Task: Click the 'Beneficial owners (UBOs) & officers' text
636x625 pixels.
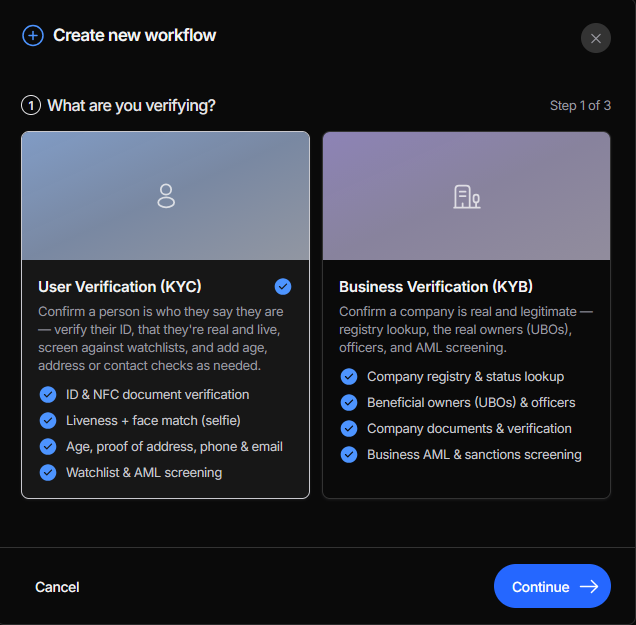Action: tap(471, 403)
